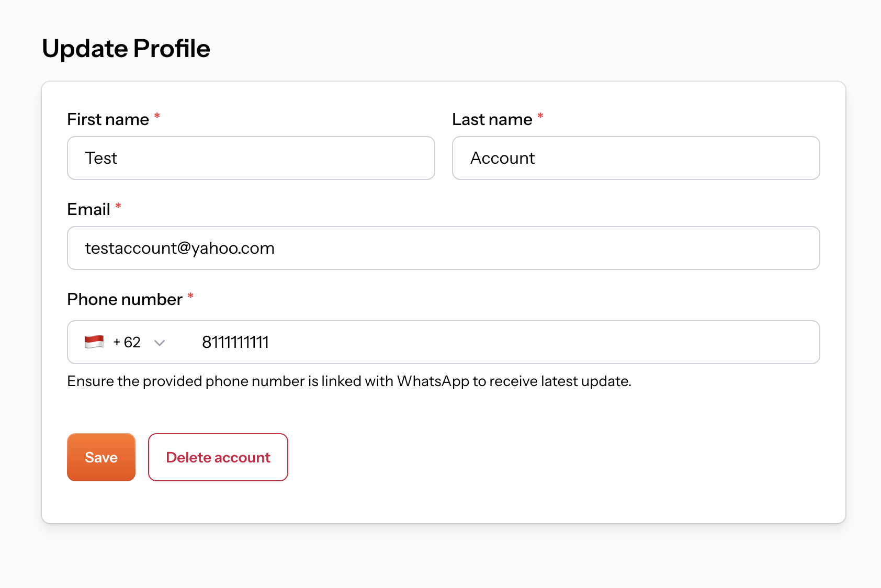Click the red asterisk beside Phone number
Image resolution: width=881 pixels, height=588 pixels.
tap(190, 296)
